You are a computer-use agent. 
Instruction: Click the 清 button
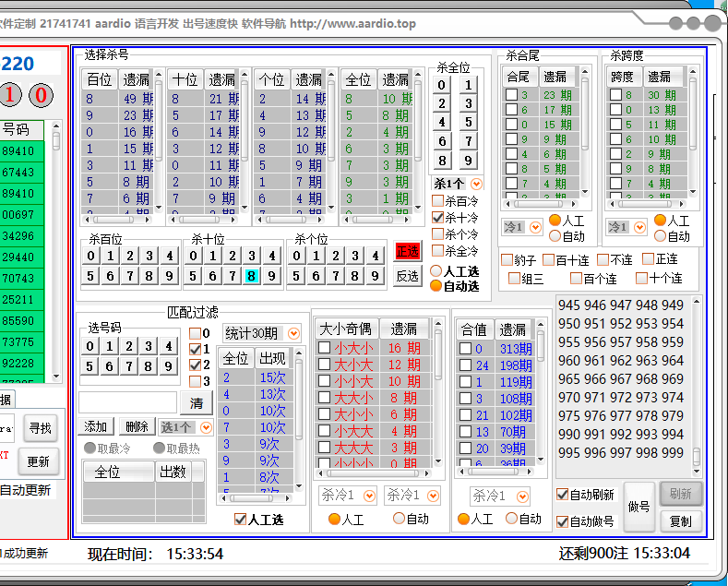(197, 403)
